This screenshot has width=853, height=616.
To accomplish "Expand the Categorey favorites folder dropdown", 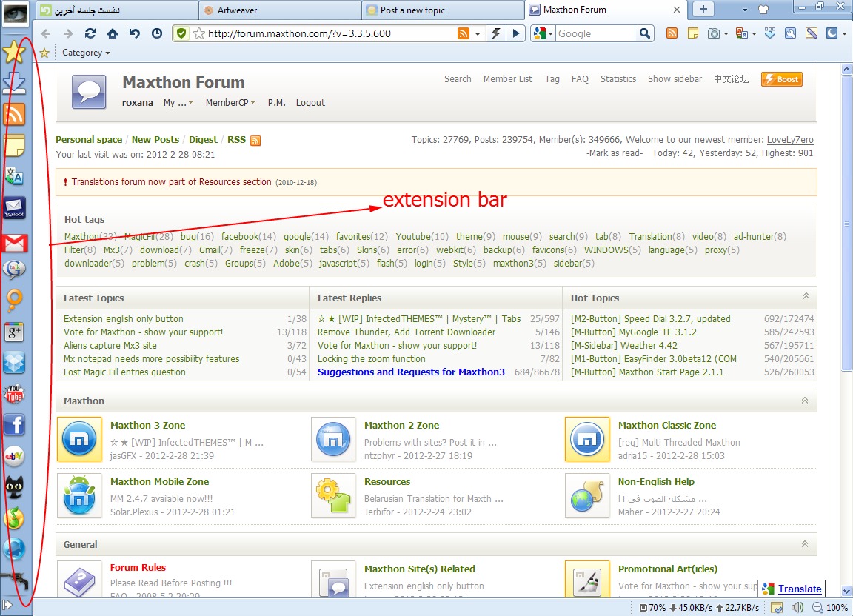I will coord(86,53).
